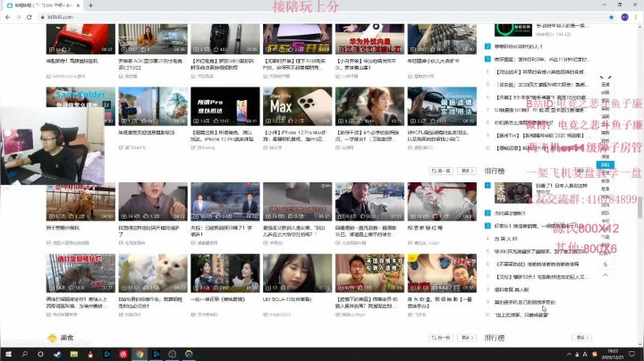The height and width of the screenshot is (361, 644).
Task: Open the two news anchors video thumbnail
Action: click(225, 202)
